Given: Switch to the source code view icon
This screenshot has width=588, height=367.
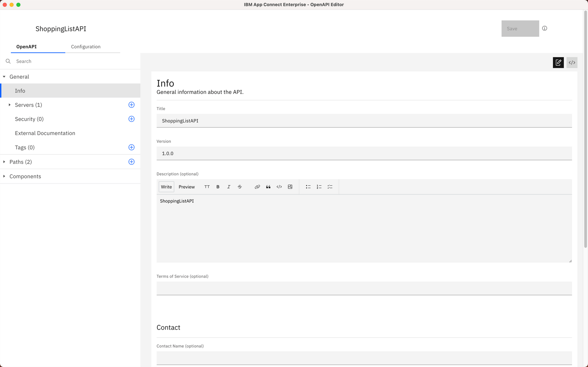Looking at the screenshot, I should click(x=572, y=63).
